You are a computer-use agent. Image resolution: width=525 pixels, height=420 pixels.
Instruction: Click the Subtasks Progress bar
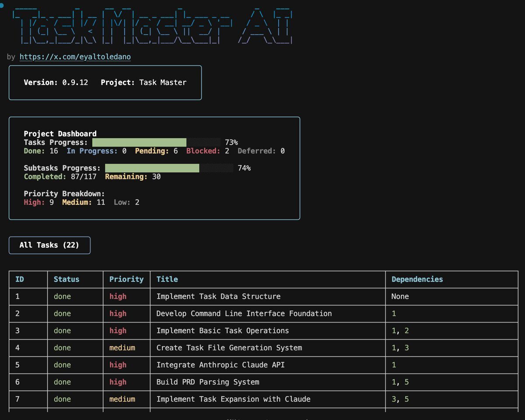[x=169, y=168]
